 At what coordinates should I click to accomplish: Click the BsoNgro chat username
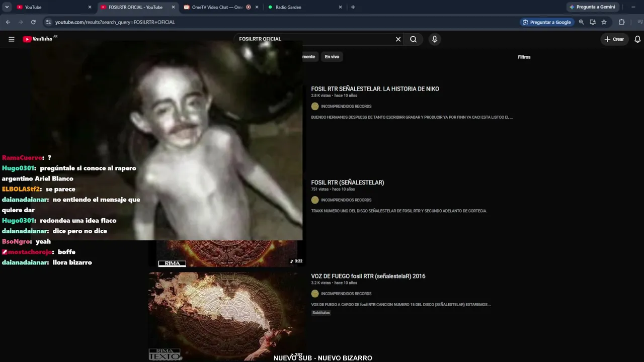coord(16,241)
